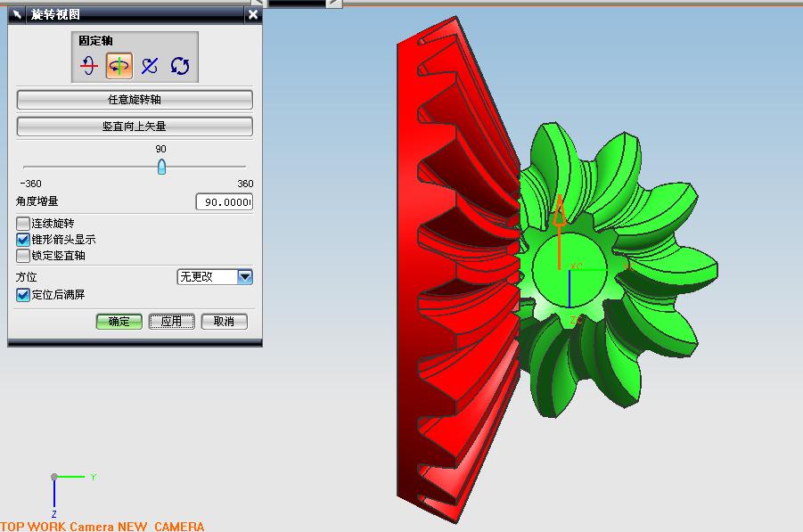803x532 pixels.
Task: Click the 取消 button
Action: (x=225, y=321)
